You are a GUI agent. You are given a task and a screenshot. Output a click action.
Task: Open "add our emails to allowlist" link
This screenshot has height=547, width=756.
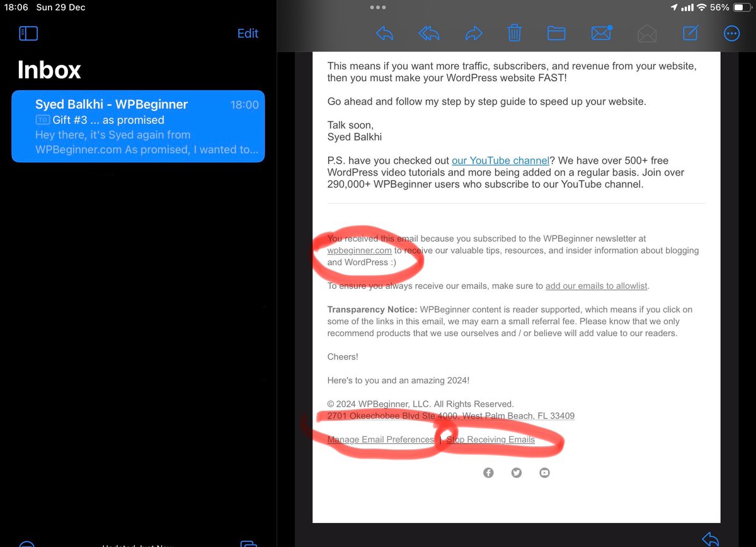(x=597, y=286)
